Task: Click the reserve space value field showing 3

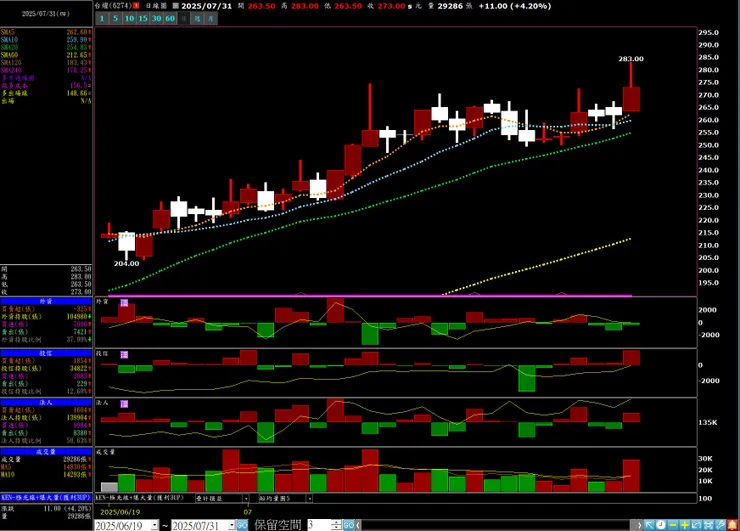Action: [x=319, y=525]
